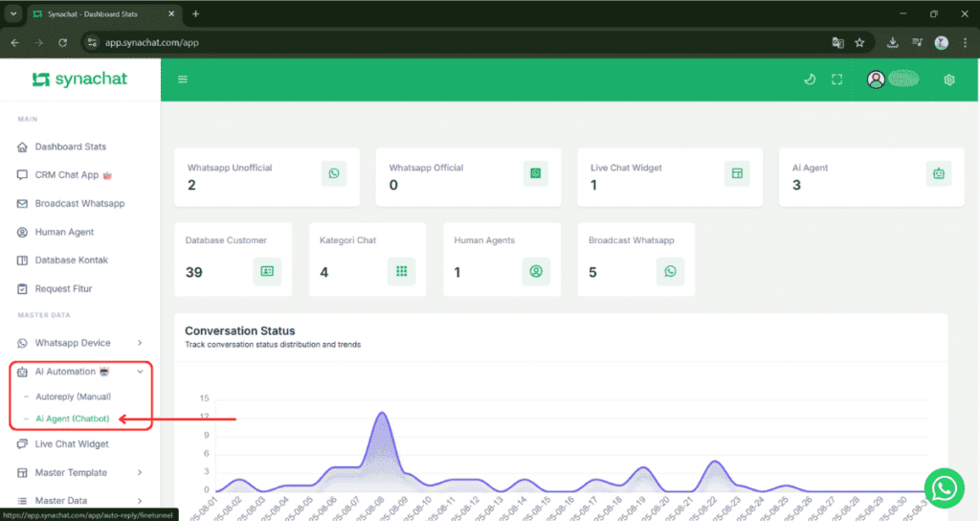Click Kategori Chat grid icon

tap(401, 271)
